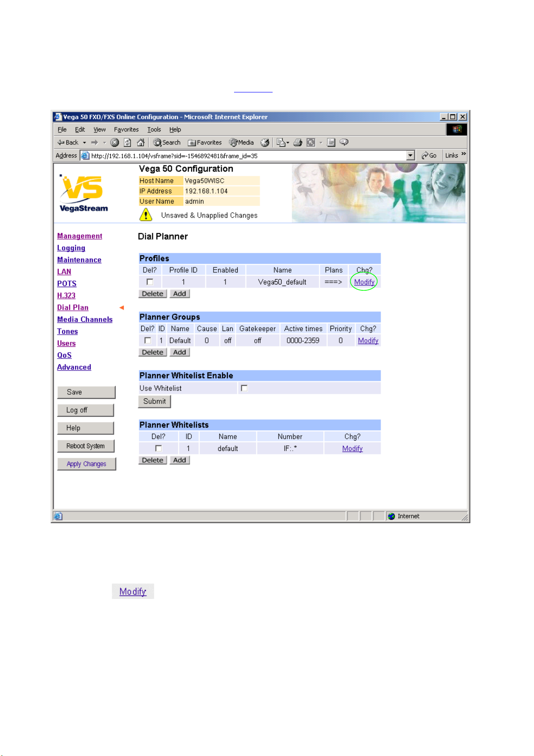
Task: Open the Discuss toolbar icon
Action: pos(331,143)
